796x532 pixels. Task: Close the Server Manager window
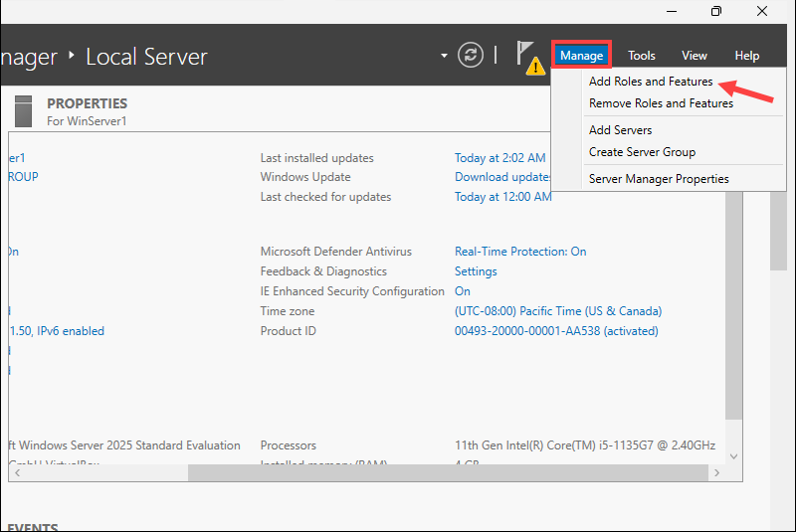pyautogui.click(x=762, y=11)
